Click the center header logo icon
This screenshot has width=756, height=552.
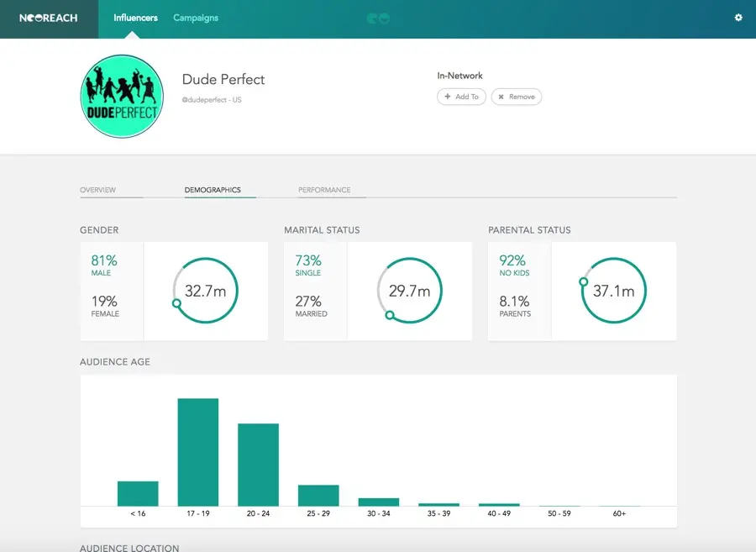pos(378,18)
